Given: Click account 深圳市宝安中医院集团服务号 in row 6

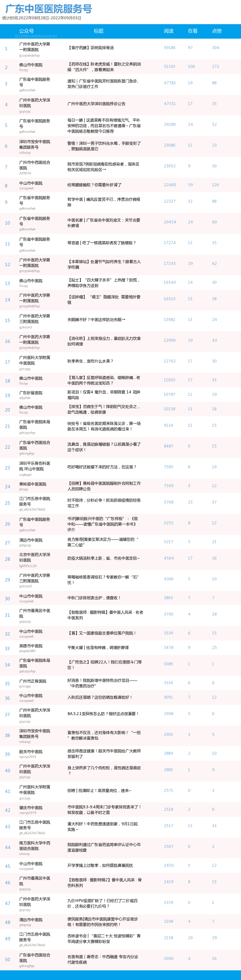Looking at the screenshot, I should [34, 144].
